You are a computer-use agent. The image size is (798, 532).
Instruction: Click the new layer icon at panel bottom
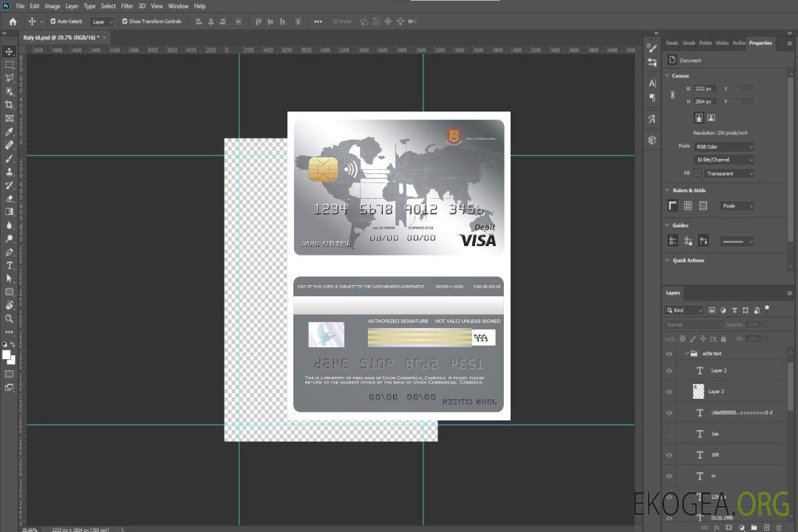[x=766, y=528]
